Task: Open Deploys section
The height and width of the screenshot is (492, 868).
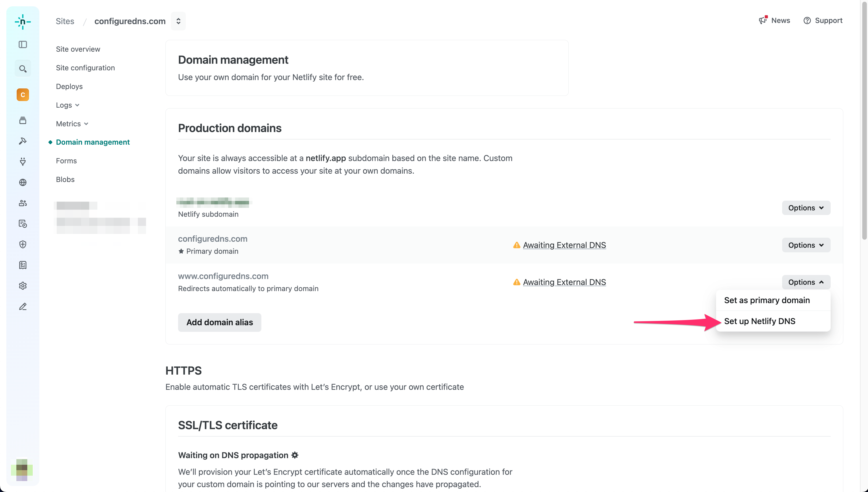Action: point(69,86)
